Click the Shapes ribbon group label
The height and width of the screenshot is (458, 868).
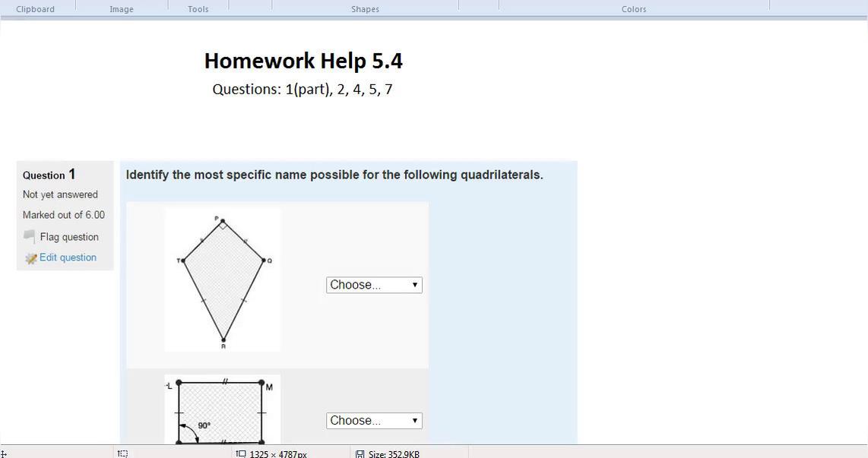click(x=366, y=9)
